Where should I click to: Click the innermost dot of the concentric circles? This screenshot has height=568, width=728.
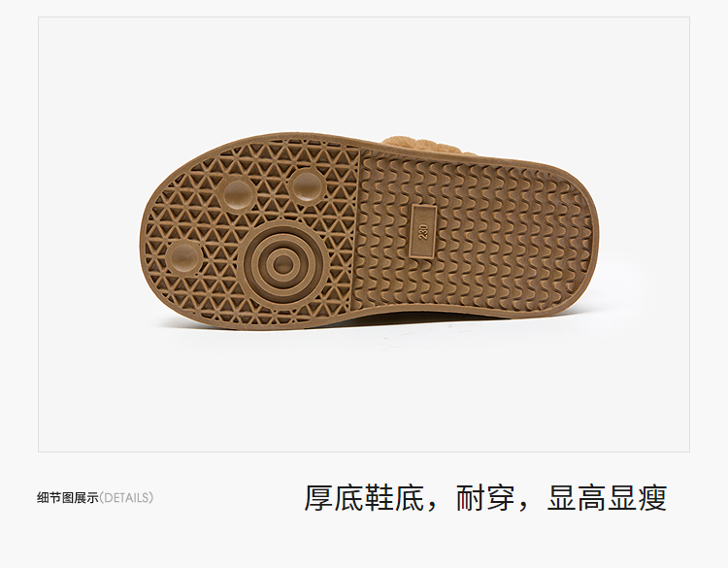click(x=281, y=264)
